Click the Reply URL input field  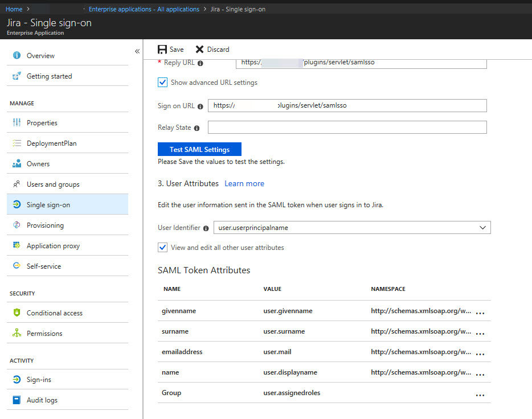[361, 63]
